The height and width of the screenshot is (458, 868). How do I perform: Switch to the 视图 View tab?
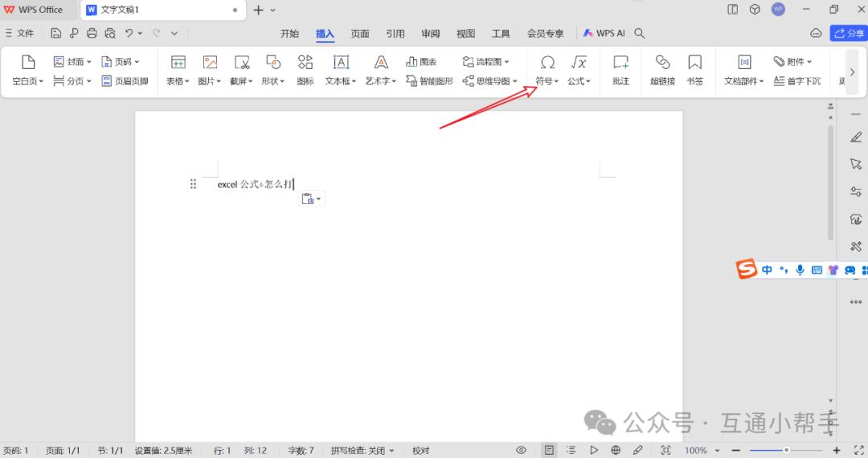click(465, 33)
